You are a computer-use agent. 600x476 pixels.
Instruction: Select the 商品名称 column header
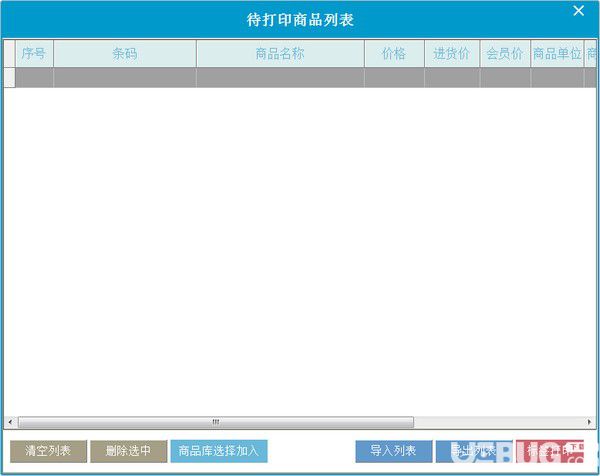point(280,54)
